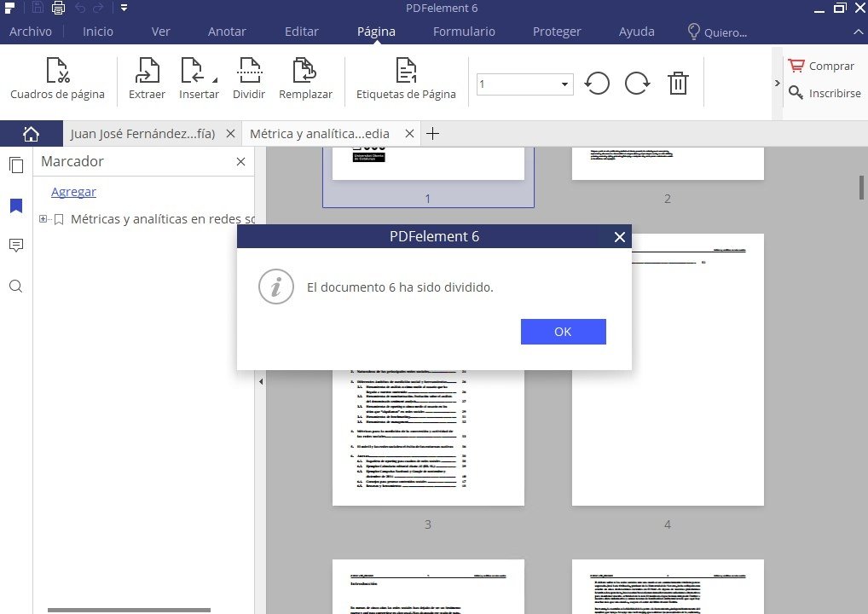Choose the Remplazar page tool

click(x=305, y=79)
